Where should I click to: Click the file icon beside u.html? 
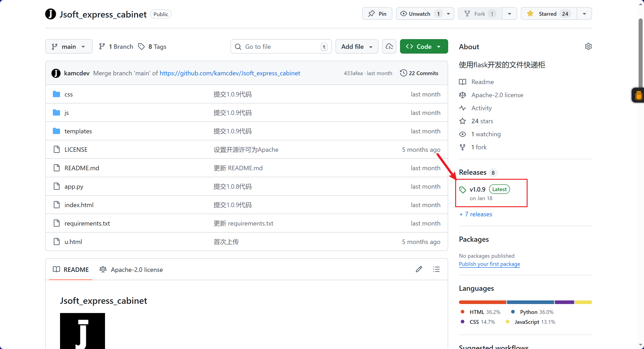point(57,242)
